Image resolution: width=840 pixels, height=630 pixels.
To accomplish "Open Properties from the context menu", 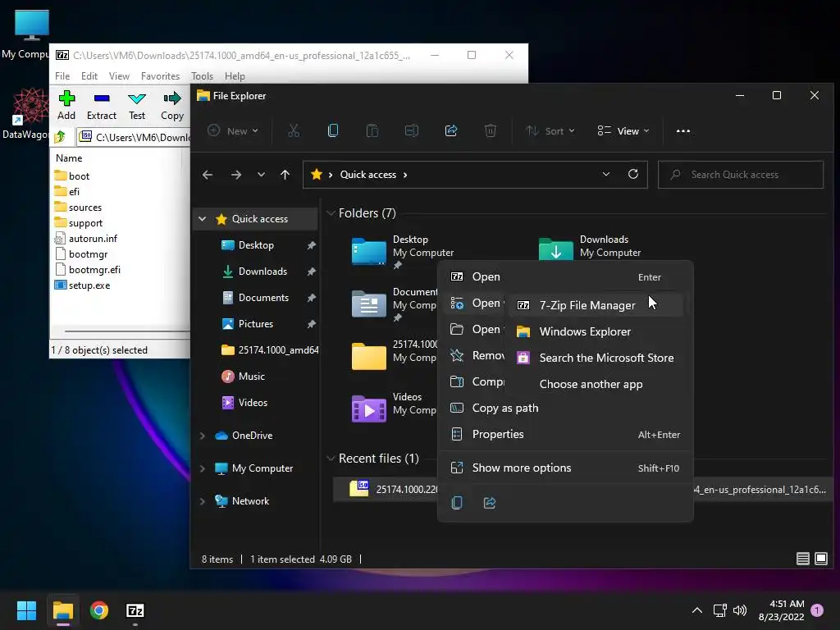I will (565, 435).
